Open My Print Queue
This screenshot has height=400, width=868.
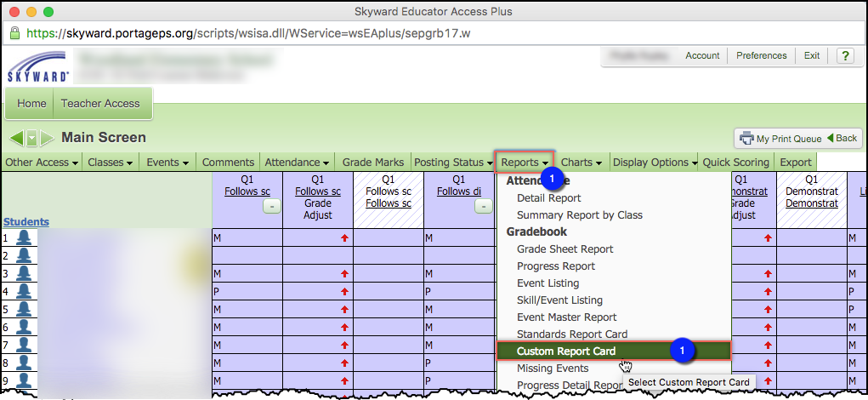point(781,139)
